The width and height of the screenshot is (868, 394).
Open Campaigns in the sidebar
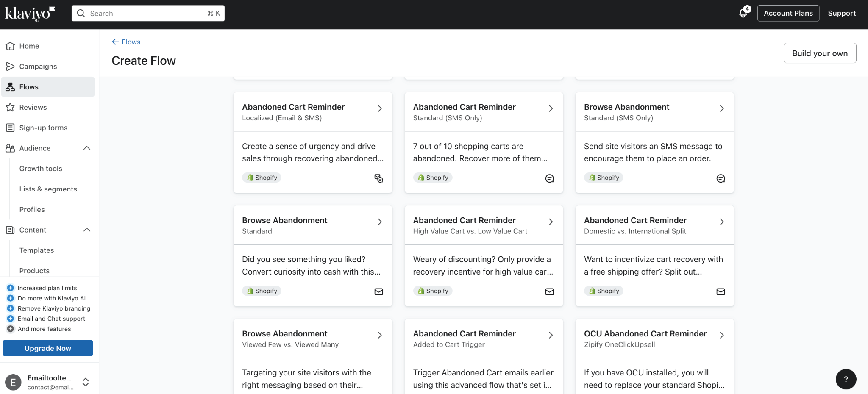click(x=38, y=67)
